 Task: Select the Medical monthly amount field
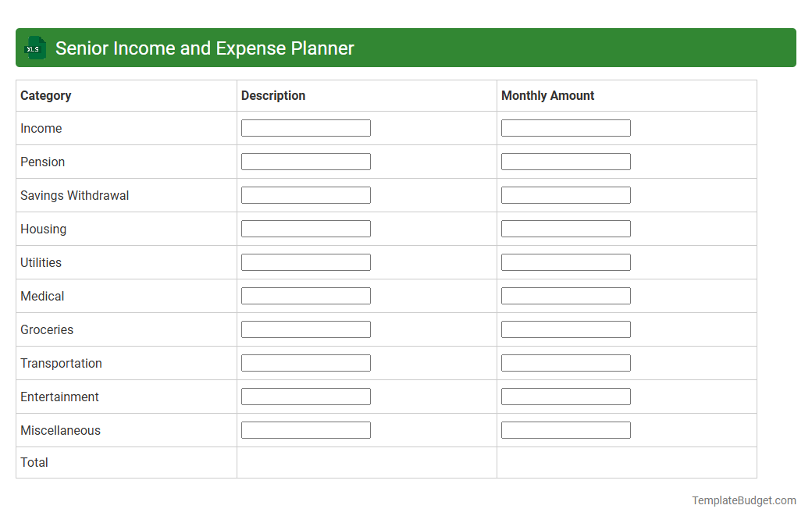[x=565, y=295]
